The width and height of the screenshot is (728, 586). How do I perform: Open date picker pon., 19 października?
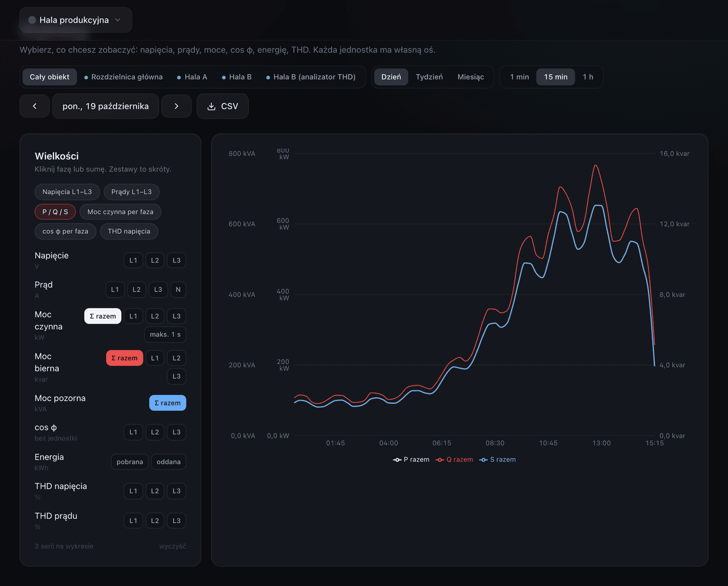(x=105, y=106)
